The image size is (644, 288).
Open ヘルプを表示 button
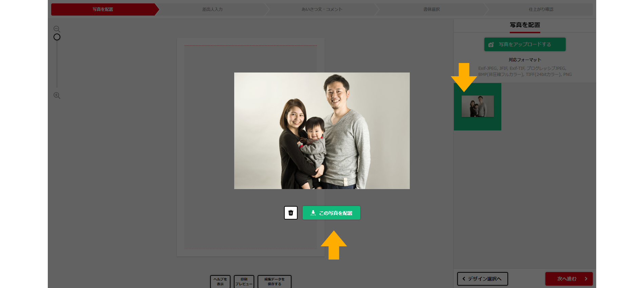(220, 282)
